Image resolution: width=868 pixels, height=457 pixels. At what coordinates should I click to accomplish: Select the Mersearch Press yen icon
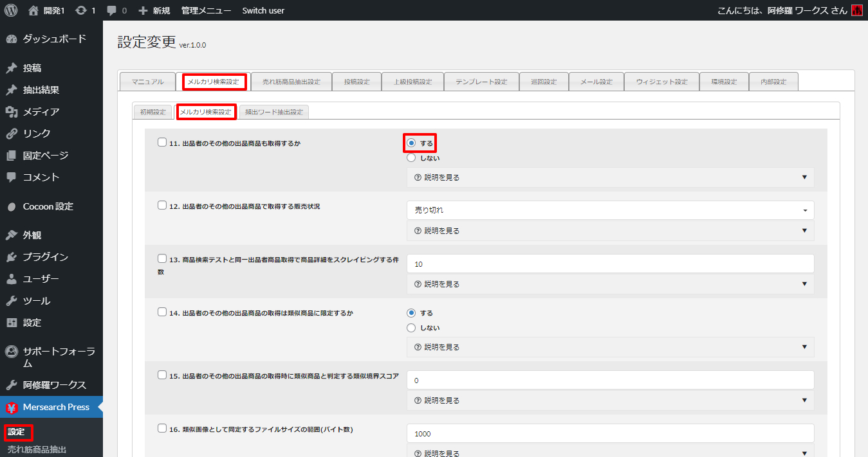11,408
